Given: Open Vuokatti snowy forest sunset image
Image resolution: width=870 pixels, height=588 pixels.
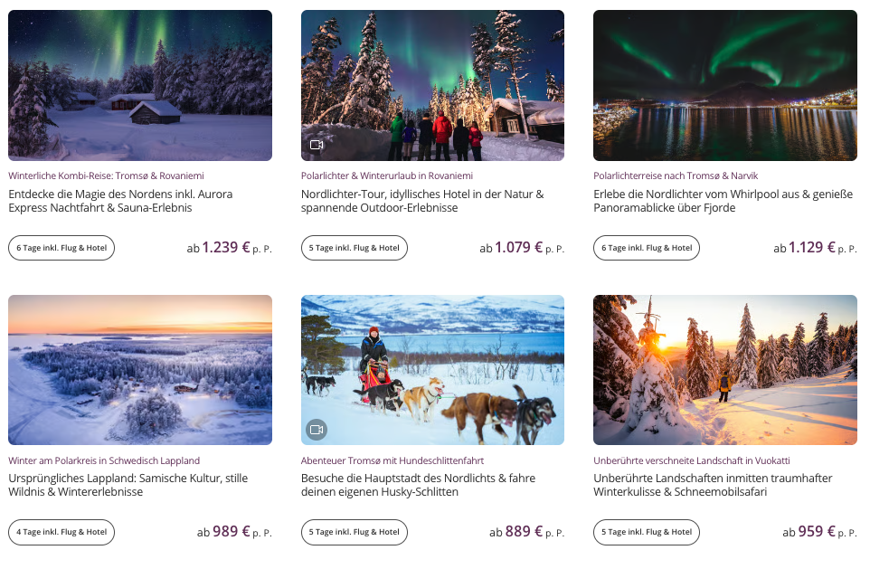Looking at the screenshot, I should tap(724, 369).
